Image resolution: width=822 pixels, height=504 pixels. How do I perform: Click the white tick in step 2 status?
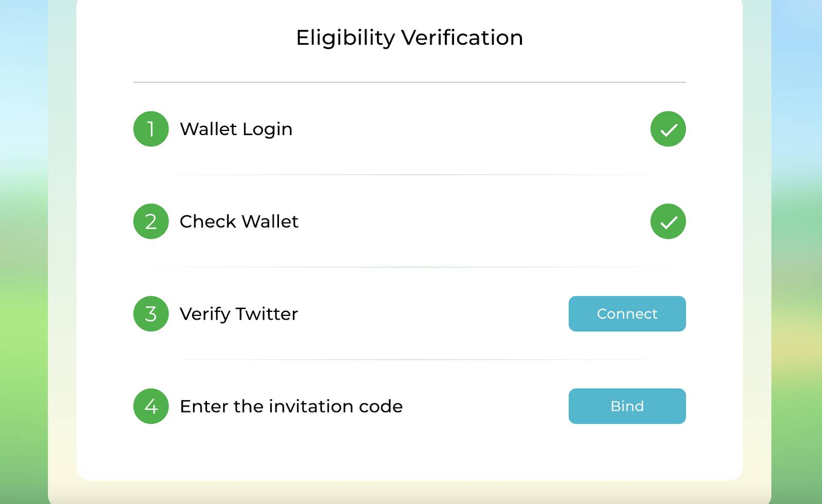point(669,222)
